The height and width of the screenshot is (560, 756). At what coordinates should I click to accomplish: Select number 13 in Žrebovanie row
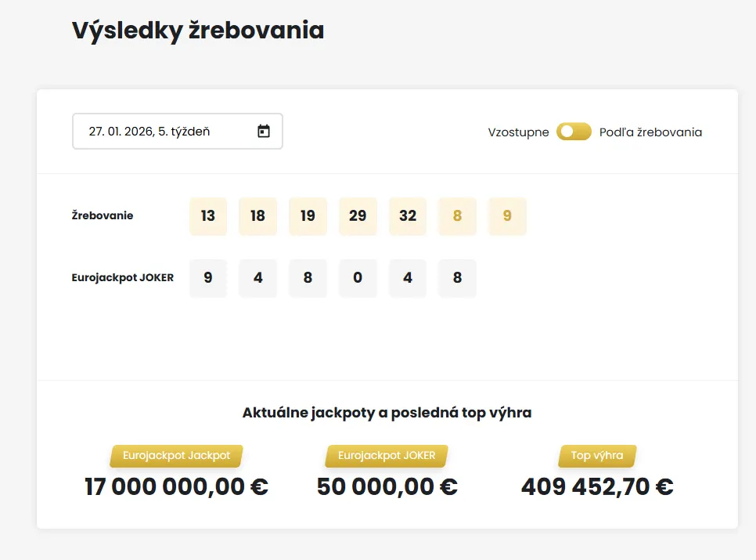(207, 215)
